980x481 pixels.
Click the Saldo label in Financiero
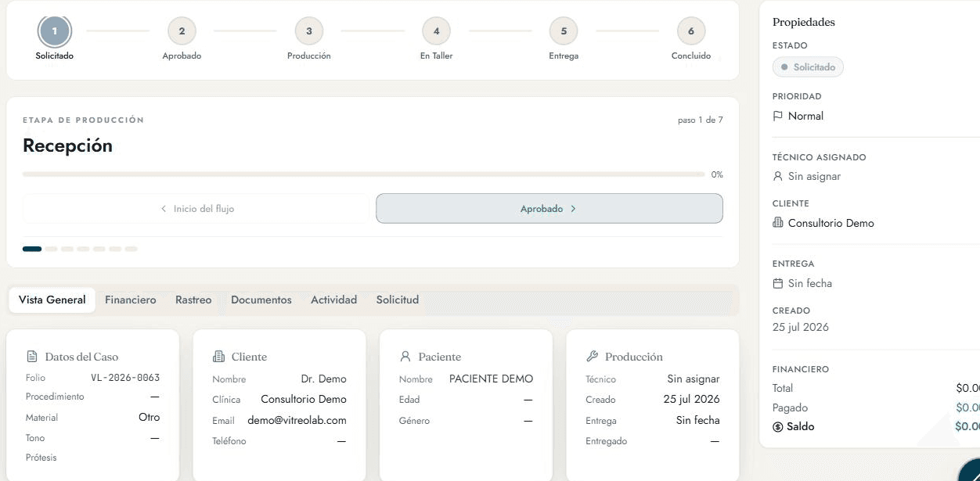tap(801, 427)
